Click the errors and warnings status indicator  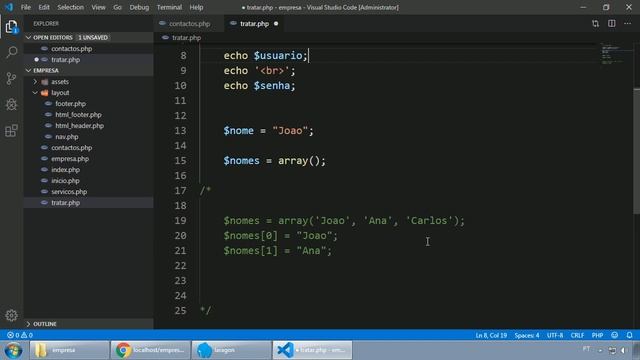[x=20, y=335]
